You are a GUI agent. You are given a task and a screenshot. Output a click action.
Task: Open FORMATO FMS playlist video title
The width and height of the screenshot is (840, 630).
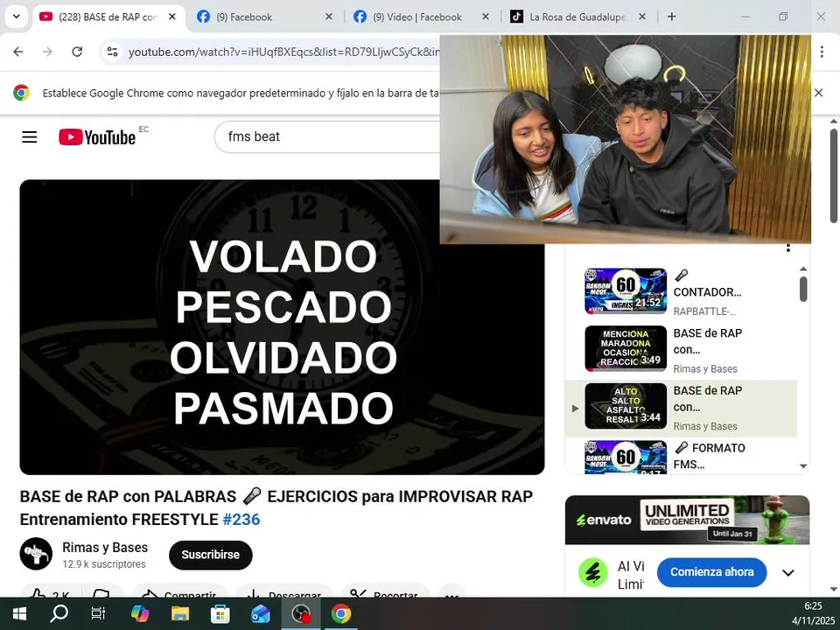coord(710,456)
